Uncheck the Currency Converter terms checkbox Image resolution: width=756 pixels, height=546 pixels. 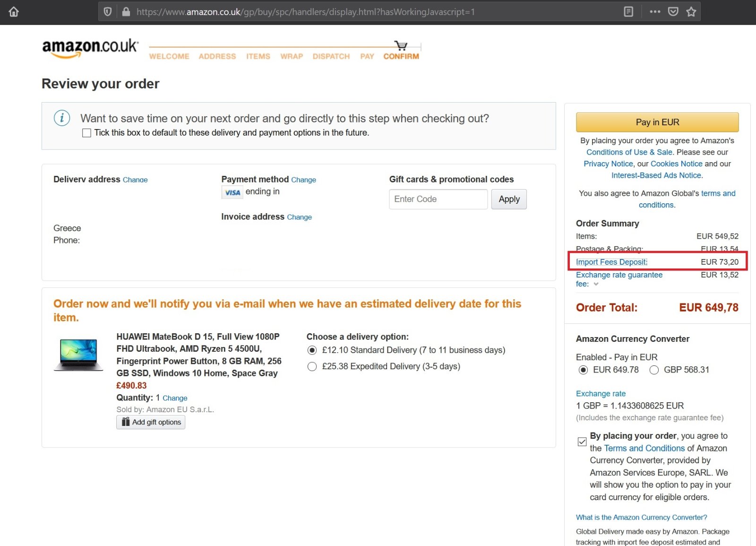point(582,442)
